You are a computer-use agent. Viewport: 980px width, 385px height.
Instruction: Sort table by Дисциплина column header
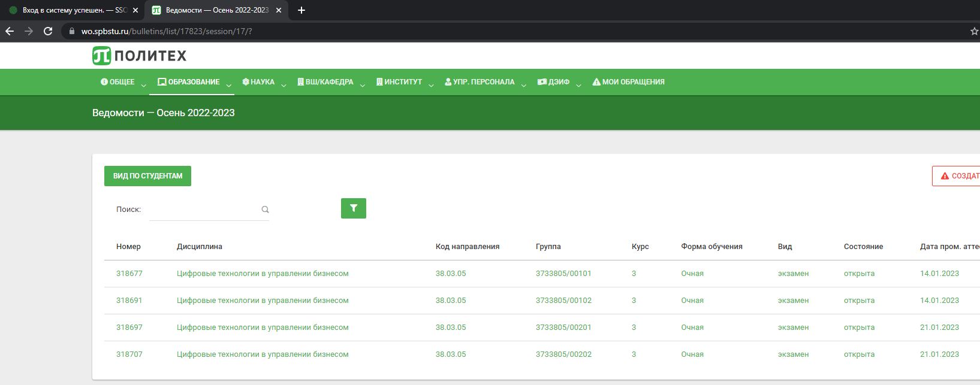(x=199, y=247)
